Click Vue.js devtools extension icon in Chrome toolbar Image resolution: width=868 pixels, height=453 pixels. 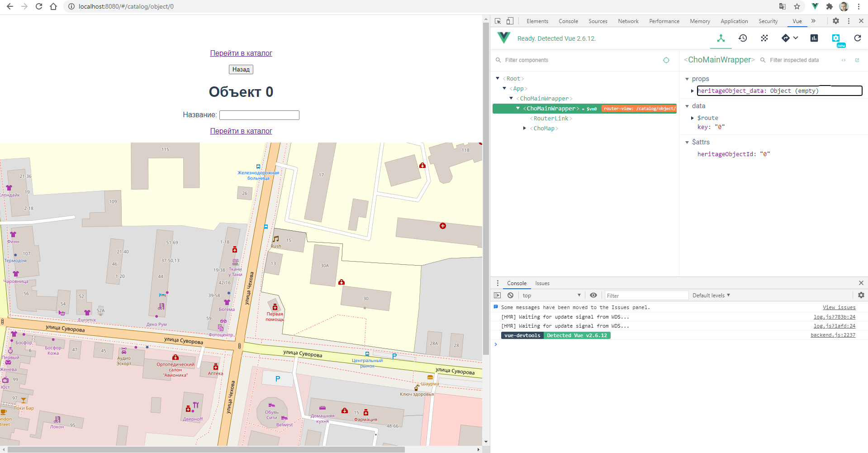pos(815,6)
